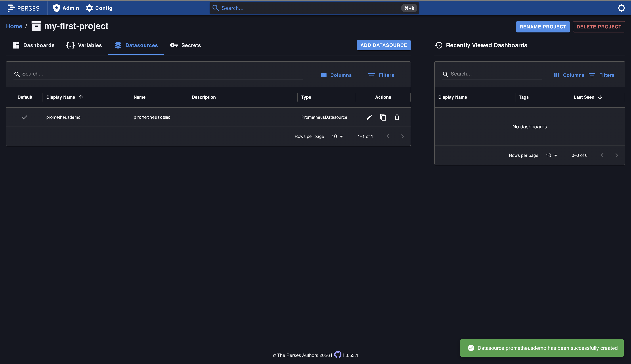The width and height of the screenshot is (631, 364).
Task: Open rows per page dropdown in recent dashboards
Action: [x=551, y=156]
